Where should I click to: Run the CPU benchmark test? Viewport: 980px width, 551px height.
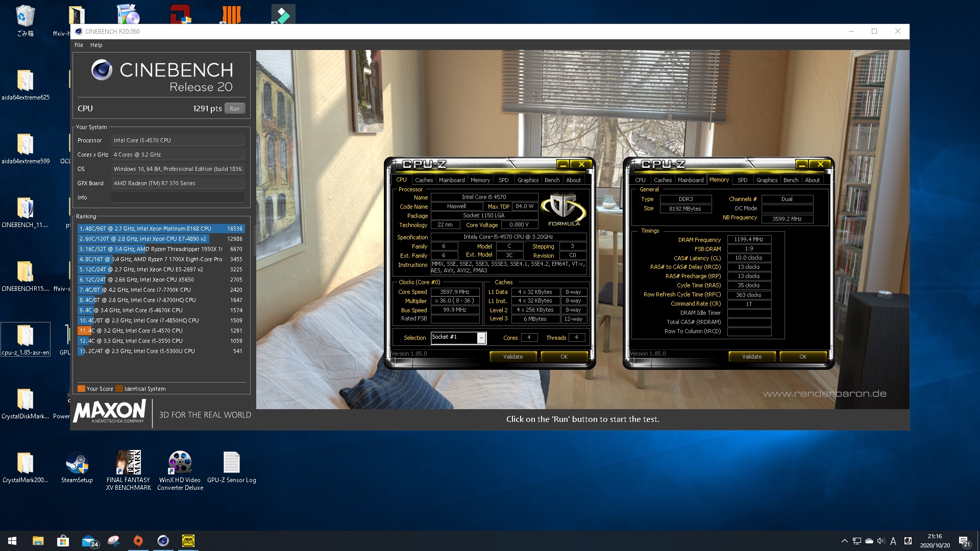235,109
